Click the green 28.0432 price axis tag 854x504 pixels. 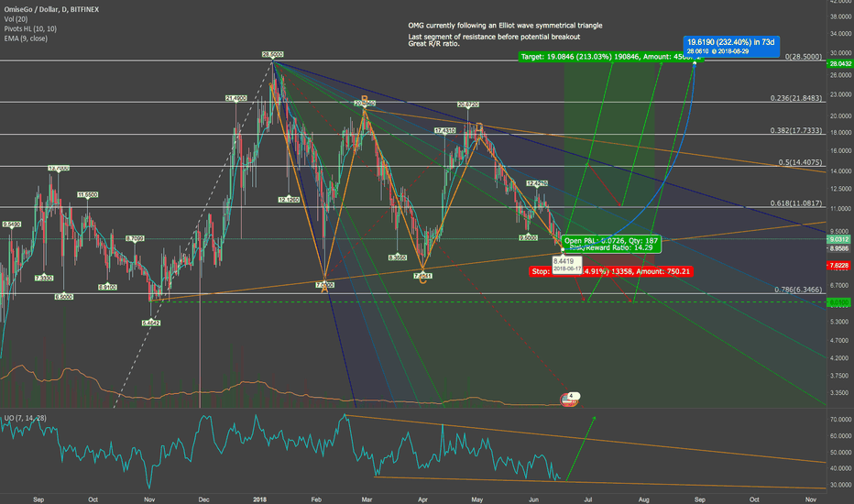point(839,64)
